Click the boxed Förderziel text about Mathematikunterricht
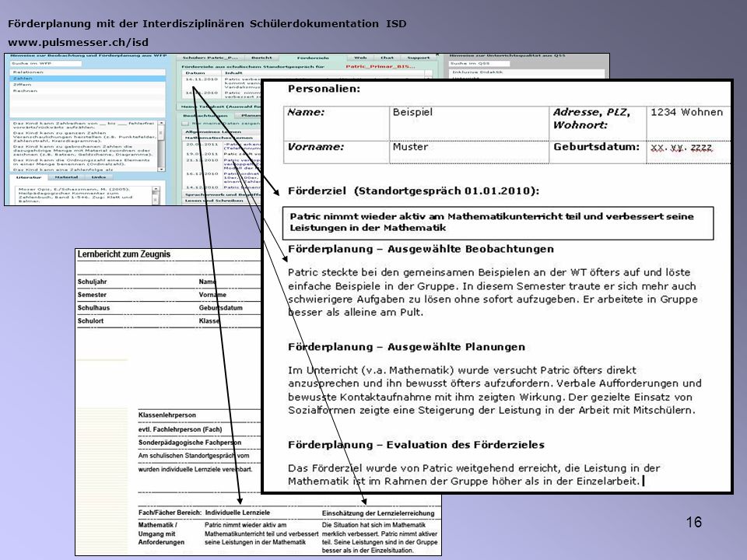The height and width of the screenshot is (560, 747). coord(498,222)
